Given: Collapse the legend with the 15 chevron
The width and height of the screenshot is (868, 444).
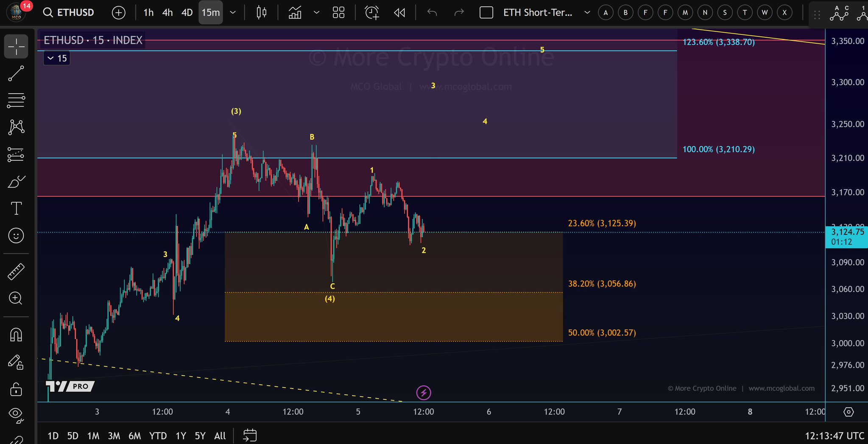Looking at the screenshot, I should [57, 58].
